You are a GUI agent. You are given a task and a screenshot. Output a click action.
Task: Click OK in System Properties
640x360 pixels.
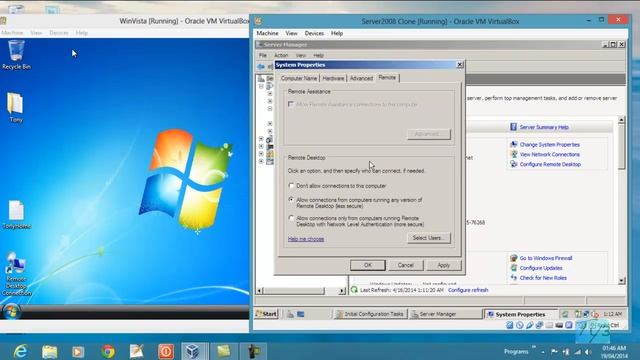click(x=367, y=265)
